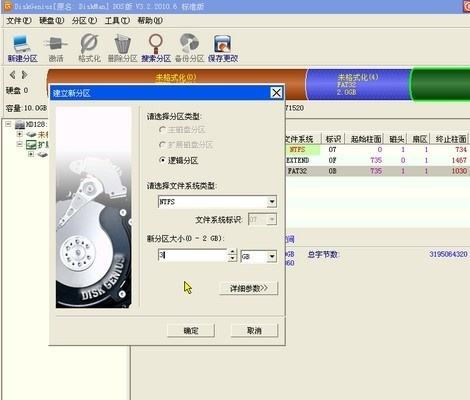Collapse the HD128 disk tree node
Image resolution: width=470 pixels, height=400 pixels.
[8, 124]
